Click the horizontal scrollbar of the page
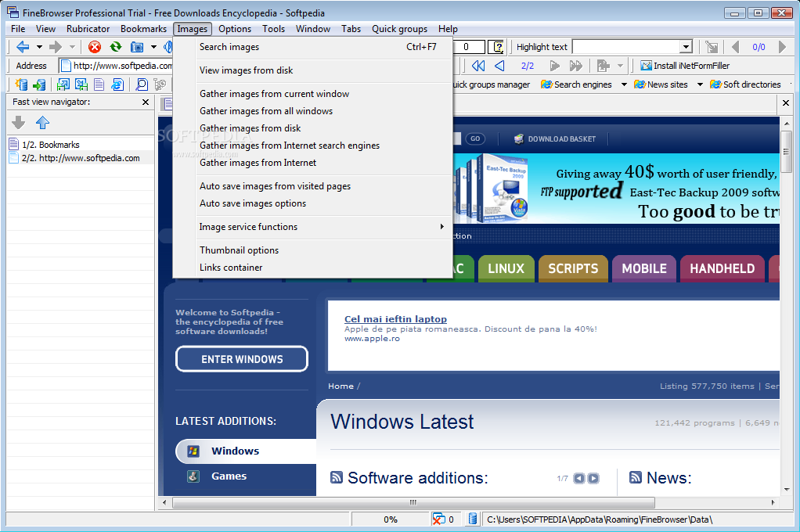Image resolution: width=800 pixels, height=532 pixels. (x=413, y=502)
